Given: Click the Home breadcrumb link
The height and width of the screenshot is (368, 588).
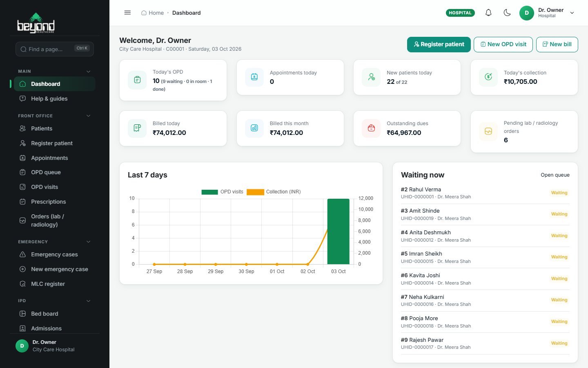Looking at the screenshot, I should point(152,13).
